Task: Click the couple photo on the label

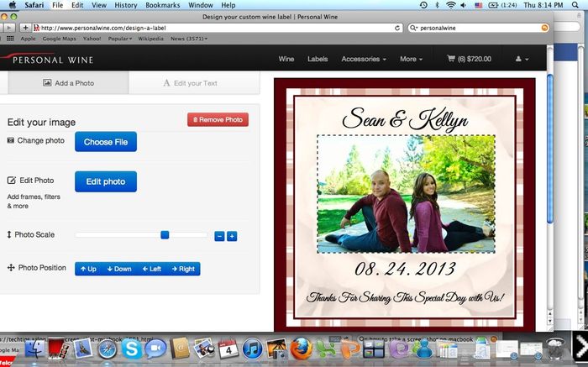Action: [406, 194]
